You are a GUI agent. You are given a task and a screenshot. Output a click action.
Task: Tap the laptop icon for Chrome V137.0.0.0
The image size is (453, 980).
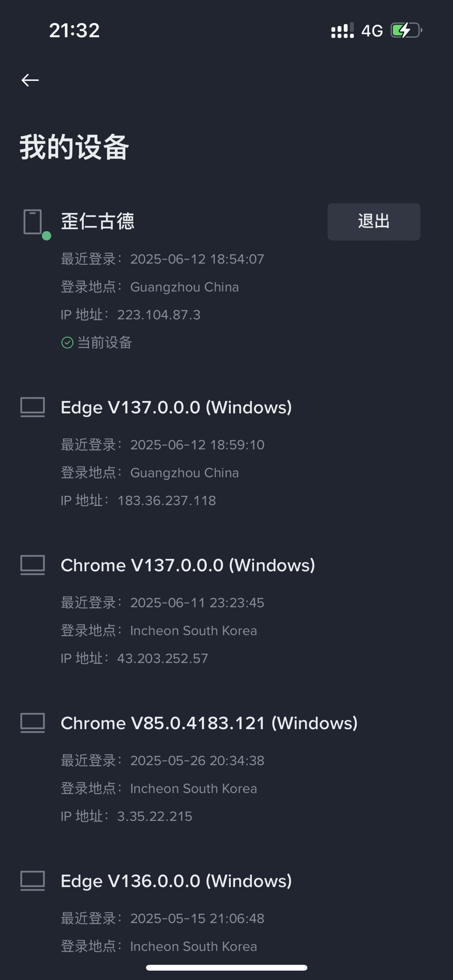coord(33,565)
